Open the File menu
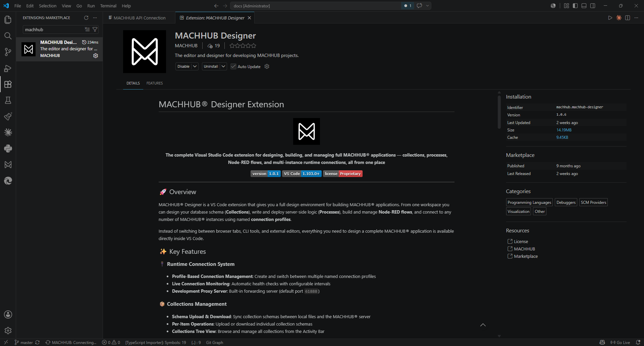The image size is (644, 346). point(18,6)
